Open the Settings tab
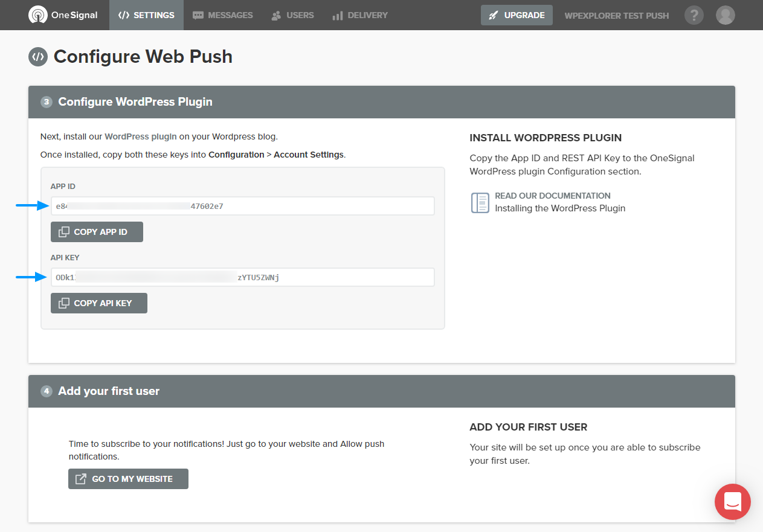Viewport: 763px width, 532px height. tap(146, 15)
